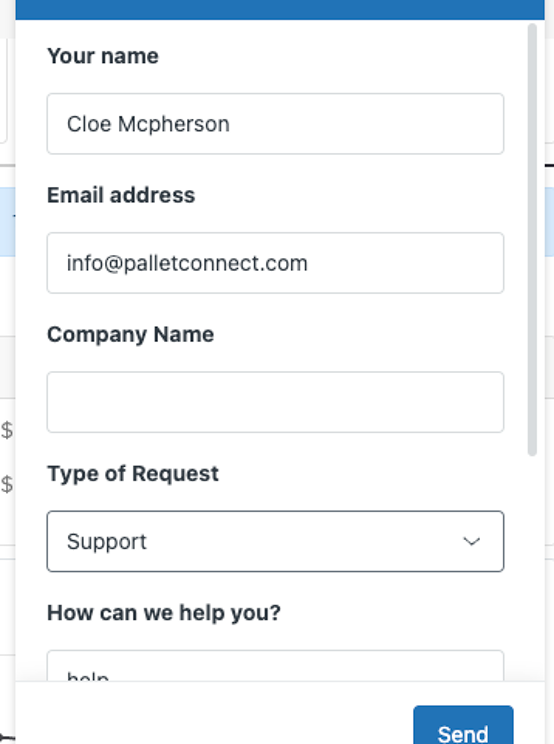This screenshot has width=554, height=744.
Task: Click the "How can we help you?" label
Action: pos(164,613)
